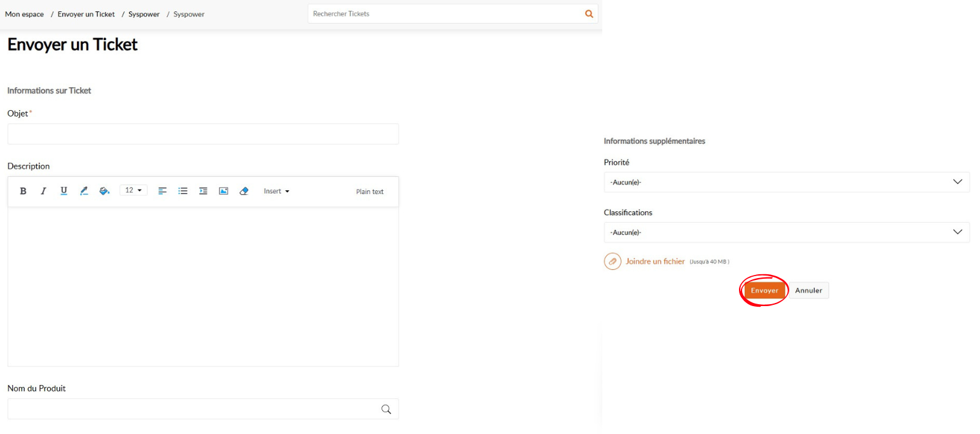Open the Insert dropdown menu
This screenshot has width=980, height=434.
[277, 191]
